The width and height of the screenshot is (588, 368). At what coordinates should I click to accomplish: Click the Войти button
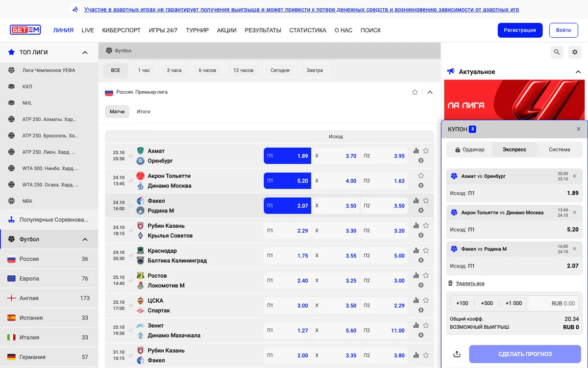point(563,30)
